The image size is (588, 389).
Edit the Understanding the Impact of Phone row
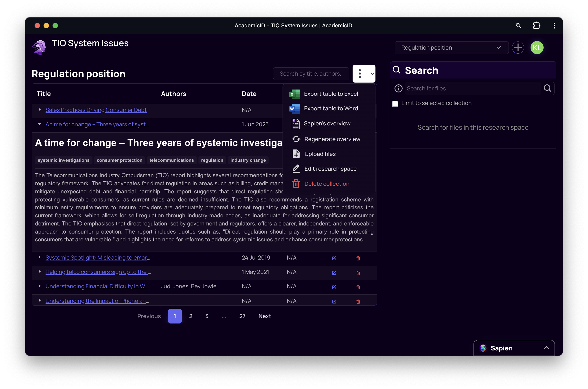pyautogui.click(x=334, y=302)
